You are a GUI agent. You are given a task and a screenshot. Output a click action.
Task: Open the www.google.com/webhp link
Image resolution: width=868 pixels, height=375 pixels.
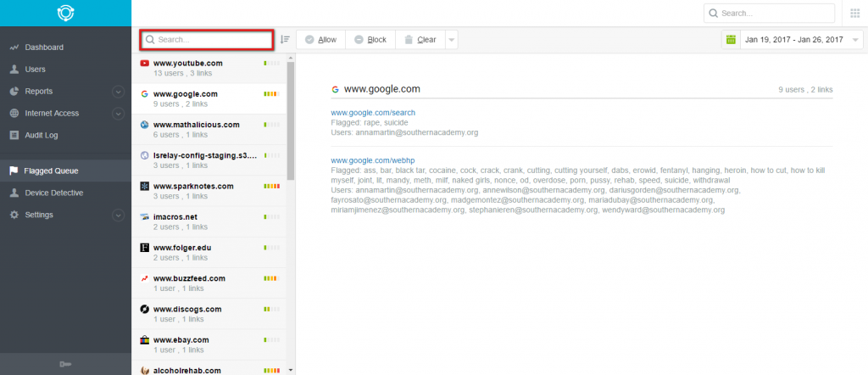[373, 160]
